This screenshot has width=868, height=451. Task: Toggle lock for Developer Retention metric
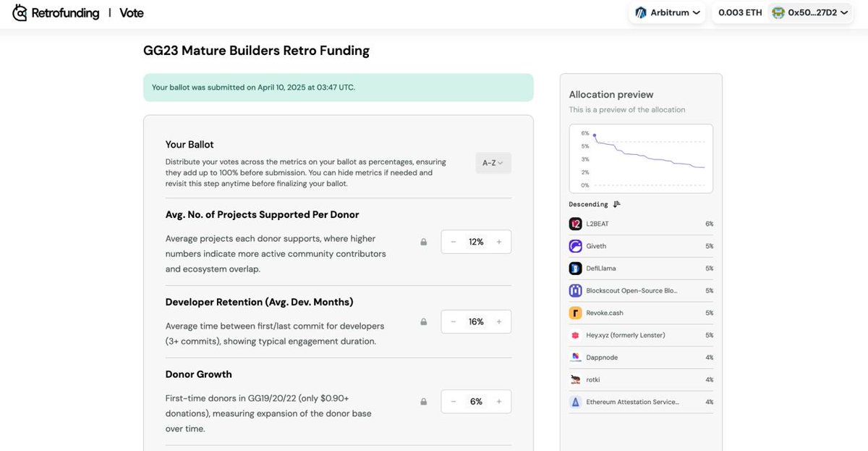[x=424, y=321]
